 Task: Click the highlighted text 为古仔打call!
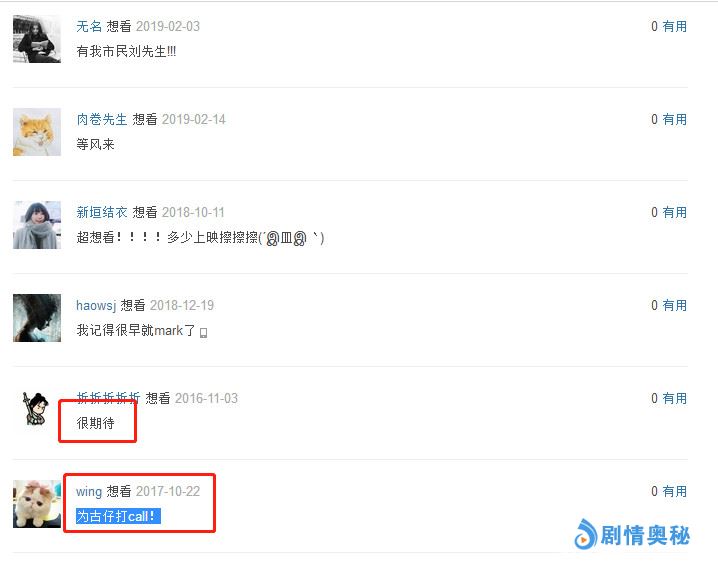(x=118, y=516)
